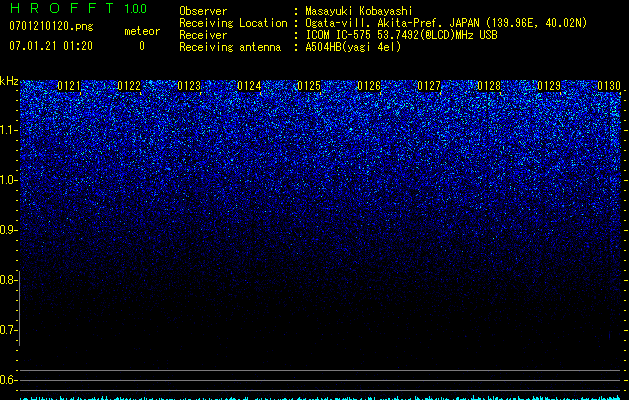Click the 0.7 frequency axis label

point(8,330)
